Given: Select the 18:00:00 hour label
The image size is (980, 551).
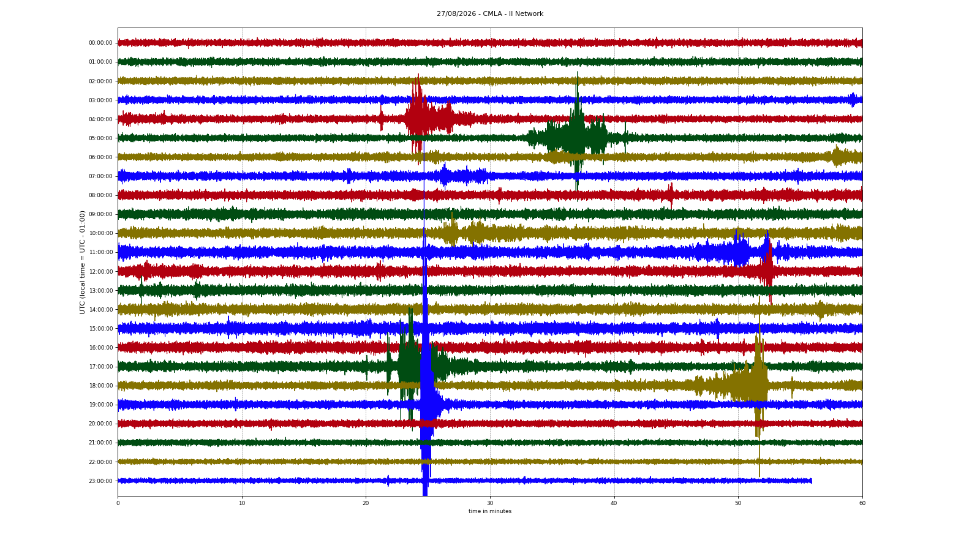Looking at the screenshot, I should coord(100,386).
